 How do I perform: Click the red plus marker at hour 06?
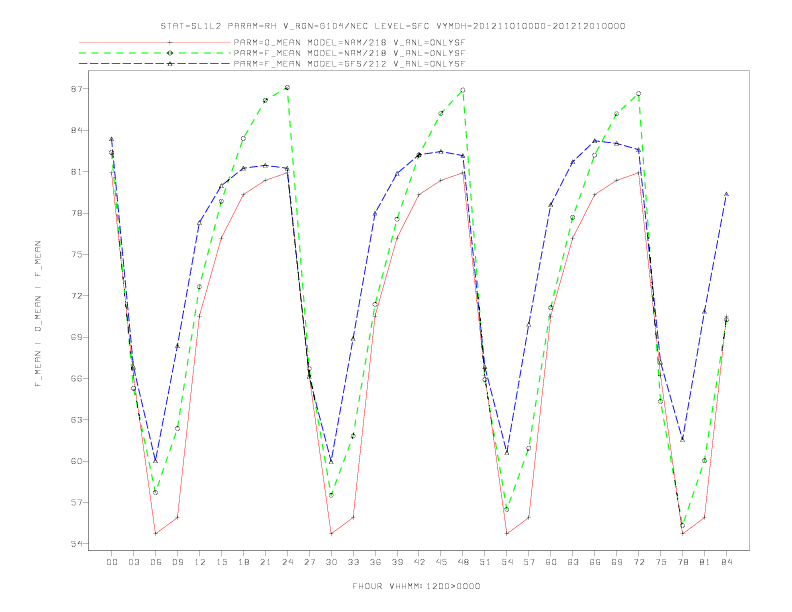[156, 533]
